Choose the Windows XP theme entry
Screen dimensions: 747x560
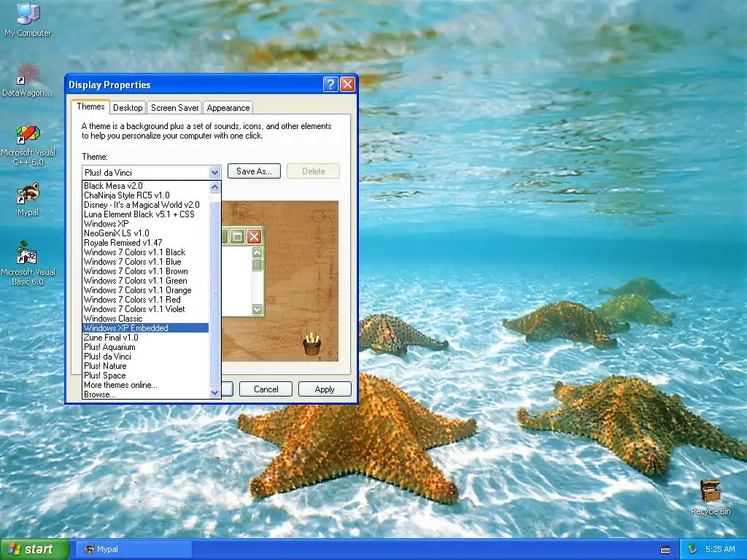coord(146,224)
